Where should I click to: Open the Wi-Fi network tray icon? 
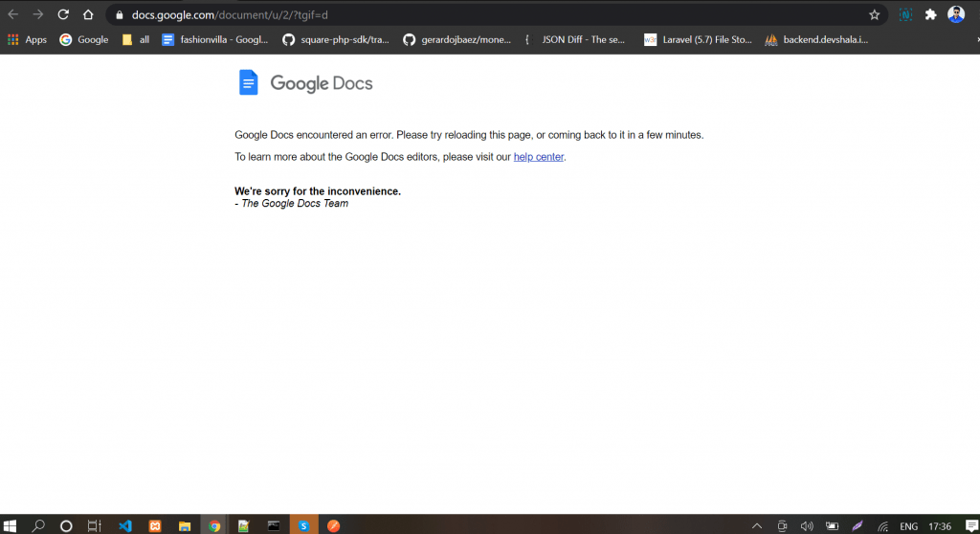coord(882,526)
